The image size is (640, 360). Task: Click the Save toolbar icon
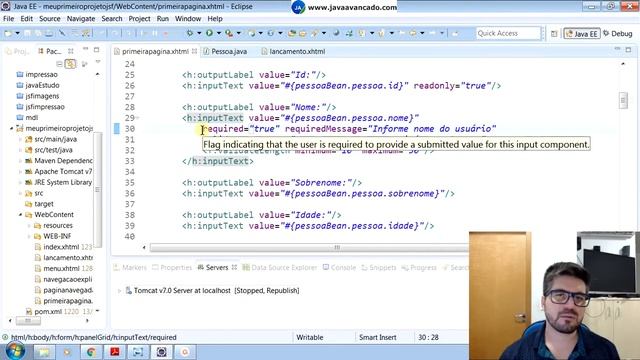(x=27, y=33)
